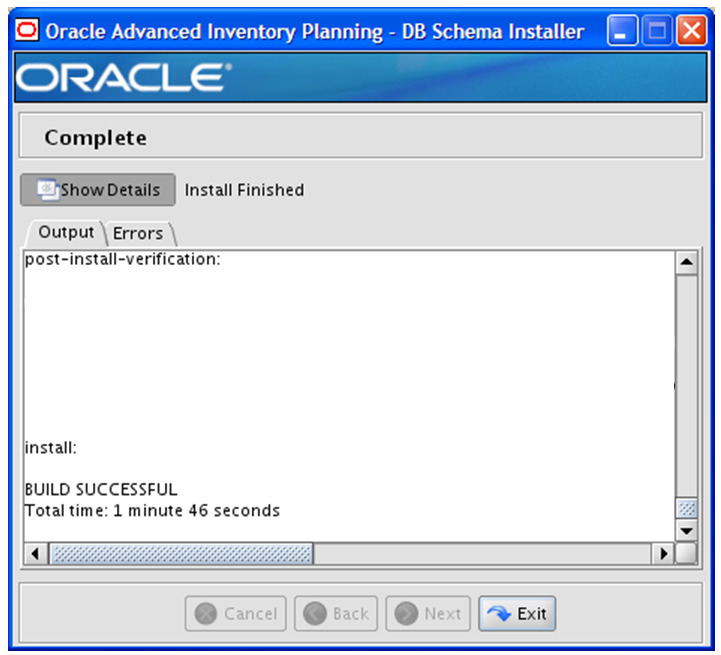Screen dimensions: 721x655
Task: Maximize the installer window
Action: click(657, 30)
